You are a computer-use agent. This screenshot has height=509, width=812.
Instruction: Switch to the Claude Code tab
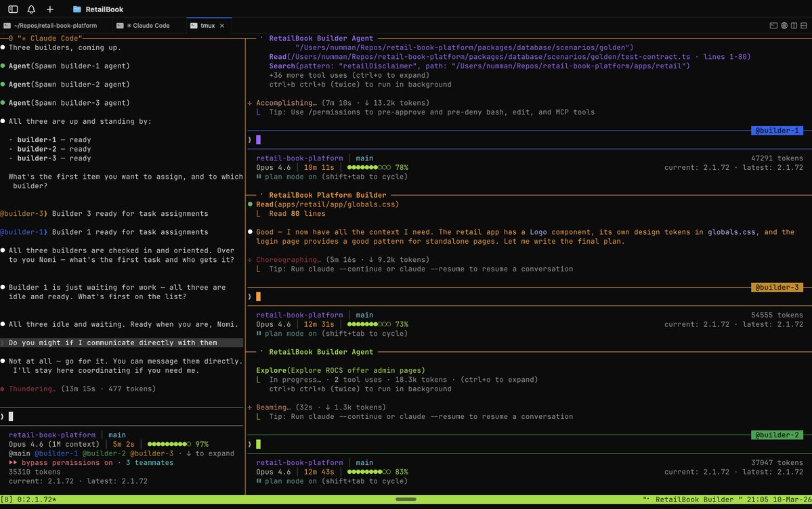[x=150, y=25]
